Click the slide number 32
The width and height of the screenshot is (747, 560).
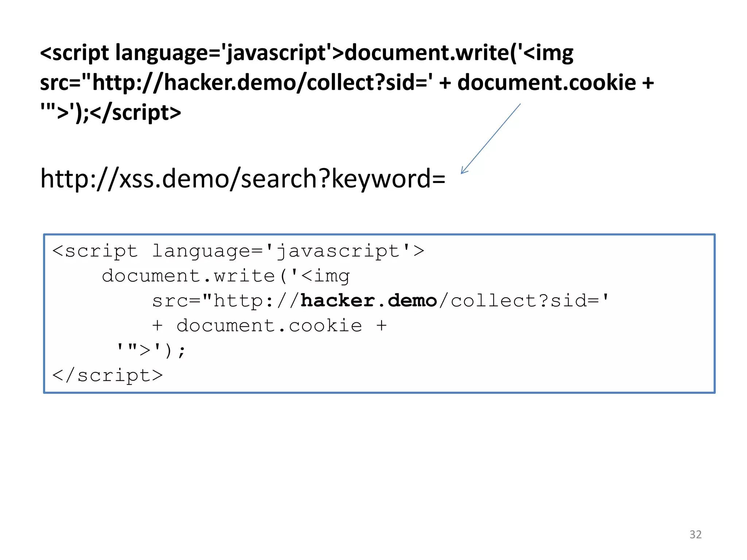(695, 534)
